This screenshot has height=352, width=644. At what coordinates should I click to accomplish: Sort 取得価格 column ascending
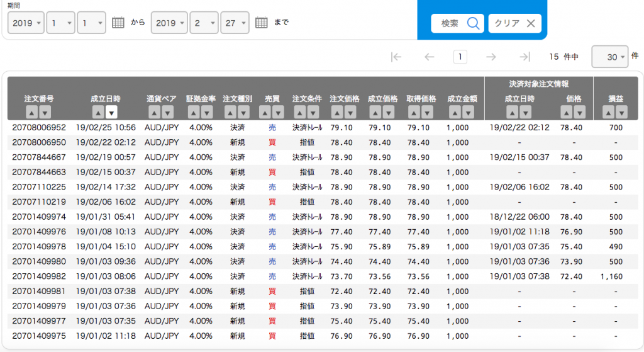point(414,112)
